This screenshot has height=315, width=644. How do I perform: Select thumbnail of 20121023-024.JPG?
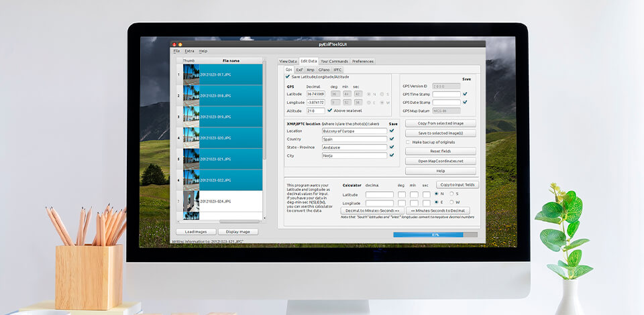191,201
